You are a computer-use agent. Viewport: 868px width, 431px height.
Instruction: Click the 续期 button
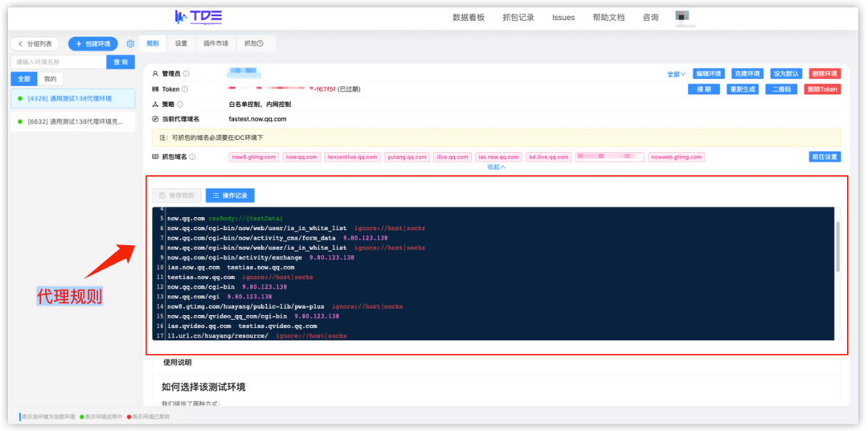click(x=704, y=89)
